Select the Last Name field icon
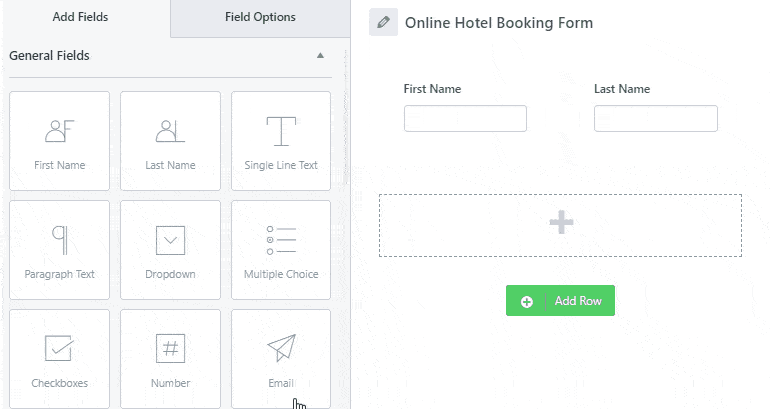The width and height of the screenshot is (770, 409). coord(170,131)
